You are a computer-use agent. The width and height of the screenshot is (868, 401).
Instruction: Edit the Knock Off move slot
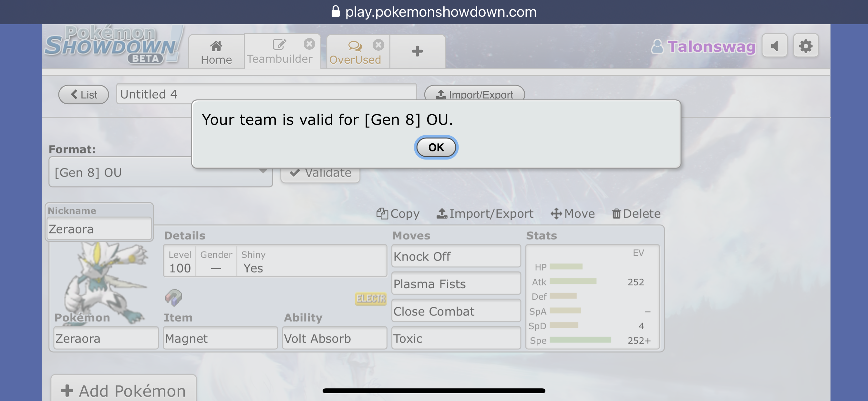pos(456,256)
